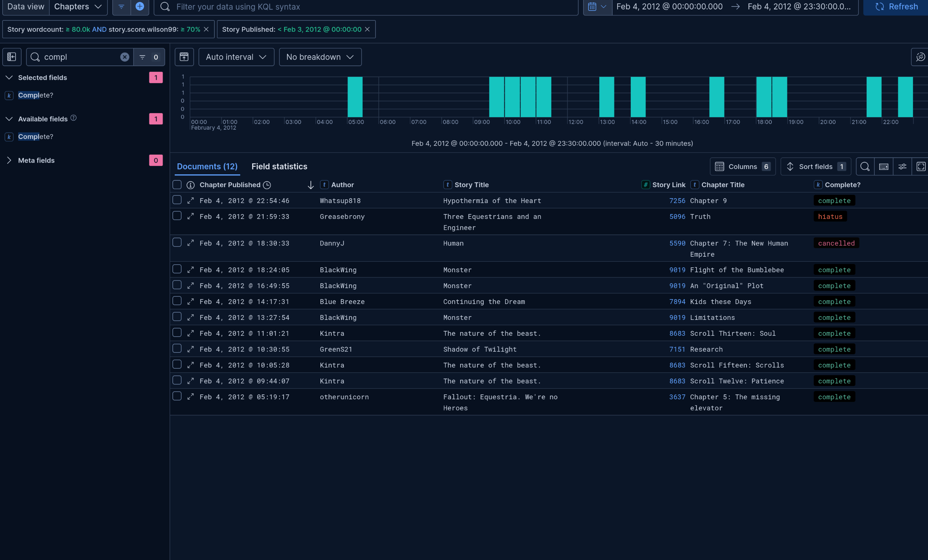Viewport: 928px width, 560px height.
Task: Open the No breakdown dropdown
Action: point(320,57)
